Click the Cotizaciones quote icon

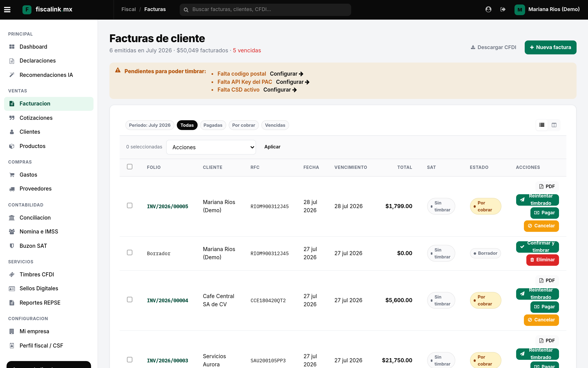click(12, 118)
